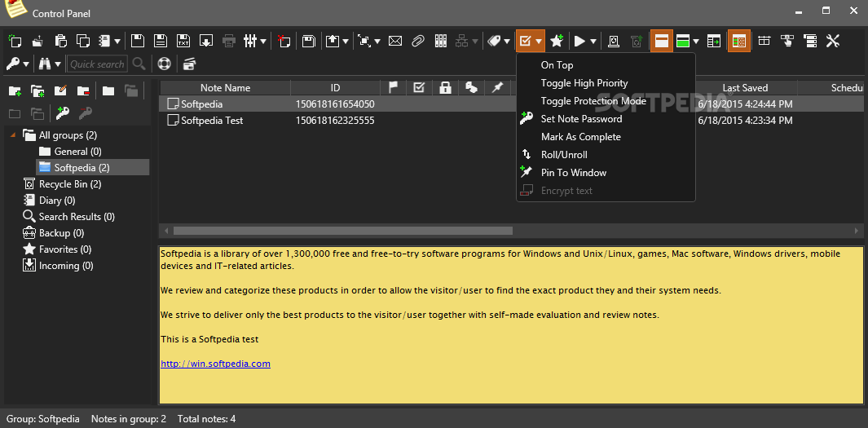Screen dimensions: 868x428
Task: Click the key with green plus icon
Action: click(63, 113)
